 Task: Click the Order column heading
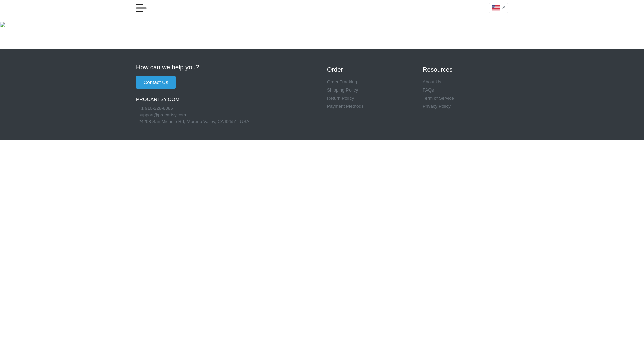[335, 70]
